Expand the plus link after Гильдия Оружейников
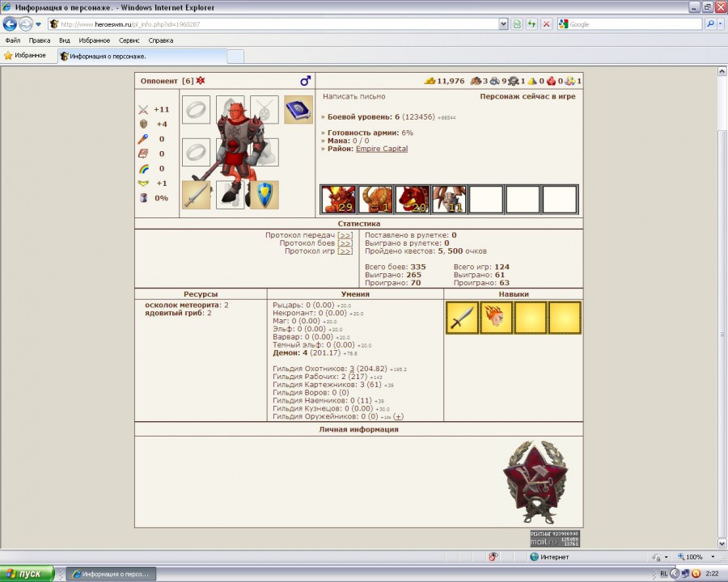Image resolution: width=728 pixels, height=582 pixels. (x=398, y=417)
